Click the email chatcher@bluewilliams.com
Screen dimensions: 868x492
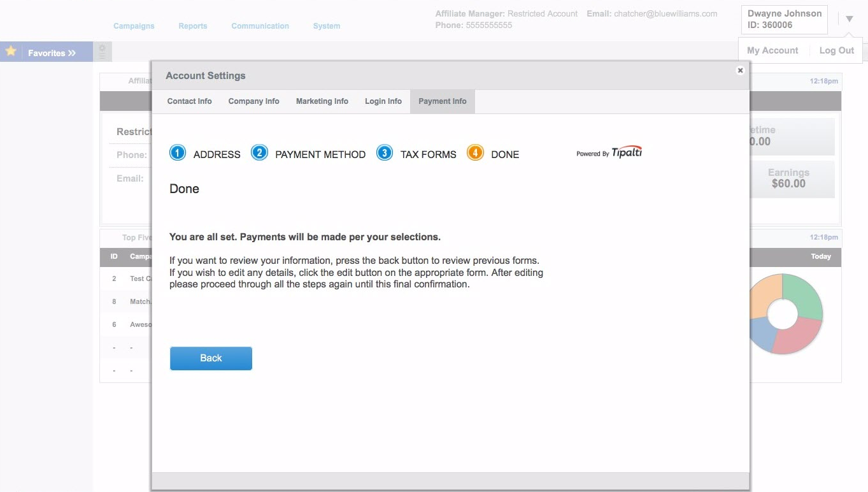pyautogui.click(x=665, y=13)
